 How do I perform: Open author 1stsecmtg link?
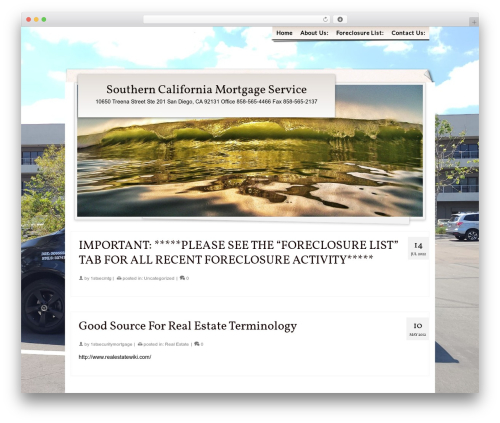pos(101,278)
